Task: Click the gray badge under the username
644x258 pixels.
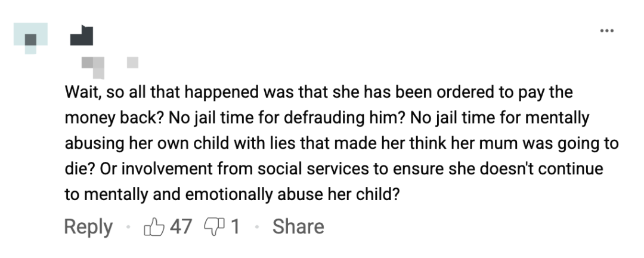Action: point(94,64)
